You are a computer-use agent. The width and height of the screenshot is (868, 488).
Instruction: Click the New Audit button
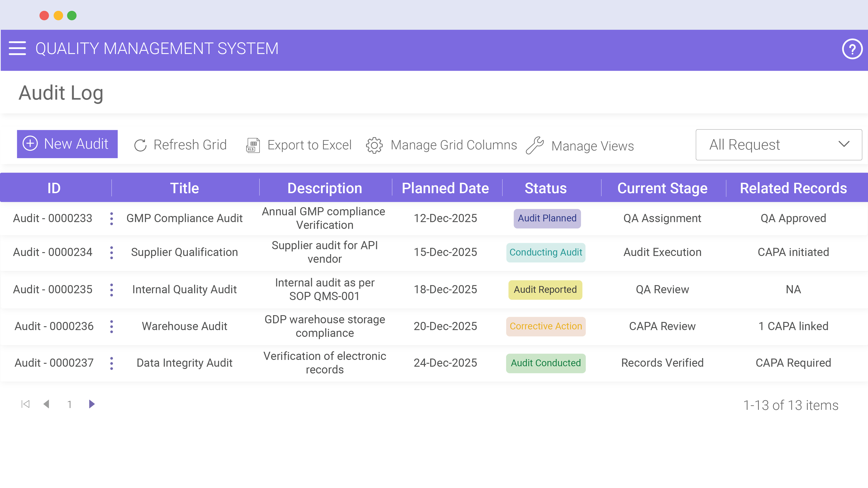pos(67,144)
